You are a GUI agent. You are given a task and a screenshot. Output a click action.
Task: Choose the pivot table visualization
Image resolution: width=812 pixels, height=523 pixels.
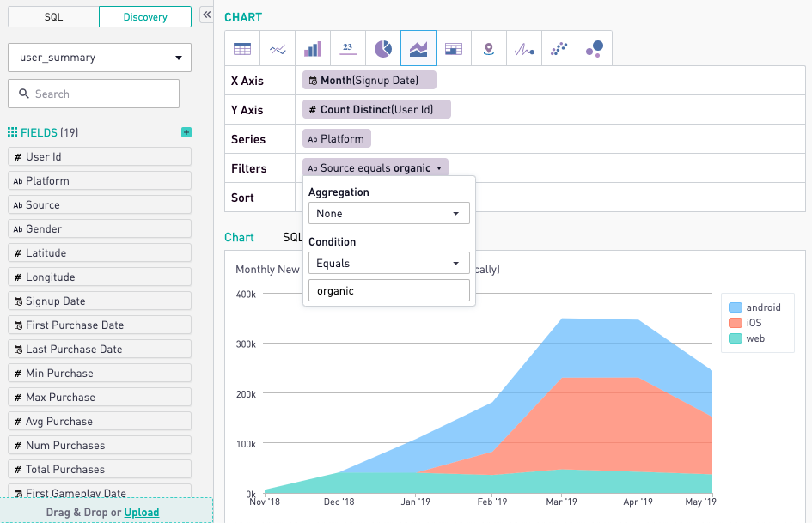[453, 48]
